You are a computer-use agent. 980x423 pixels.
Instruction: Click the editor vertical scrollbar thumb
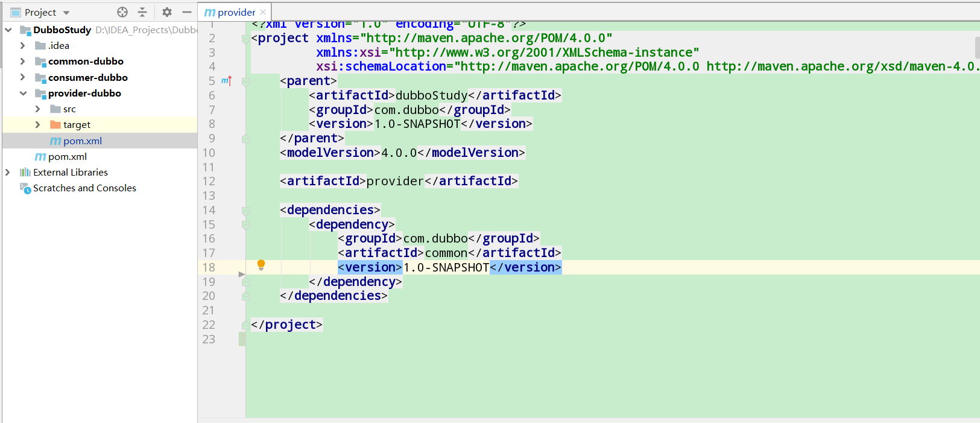(x=977, y=47)
